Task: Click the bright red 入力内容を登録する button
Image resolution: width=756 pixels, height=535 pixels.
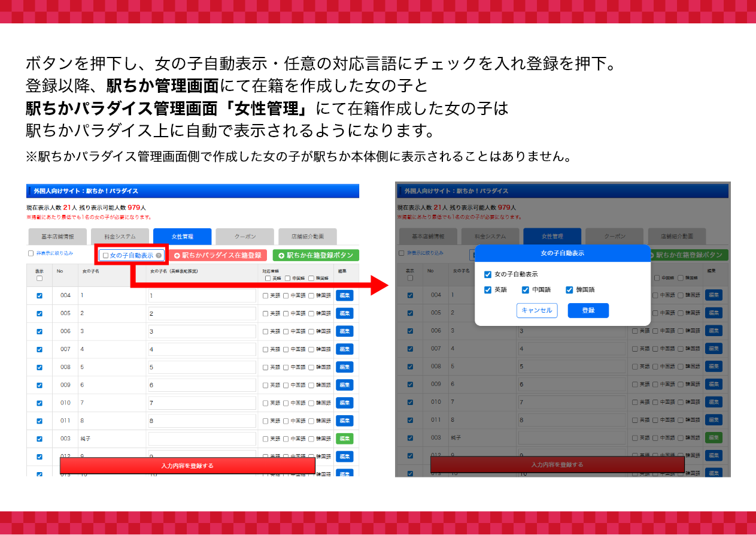Action: pos(187,466)
